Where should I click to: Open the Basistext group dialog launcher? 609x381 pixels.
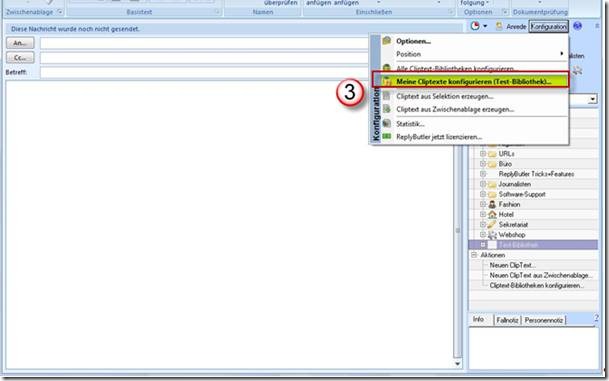tap(218, 12)
